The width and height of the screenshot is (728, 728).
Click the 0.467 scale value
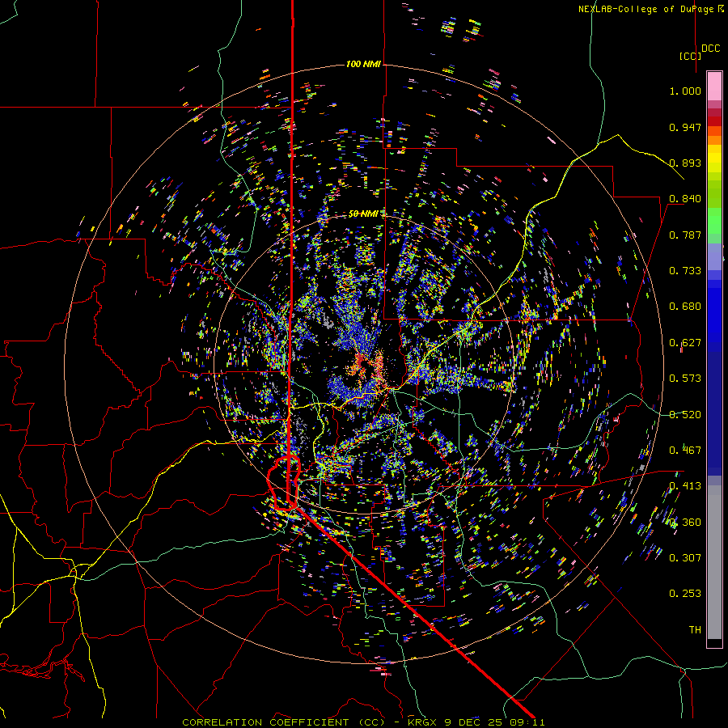click(685, 451)
